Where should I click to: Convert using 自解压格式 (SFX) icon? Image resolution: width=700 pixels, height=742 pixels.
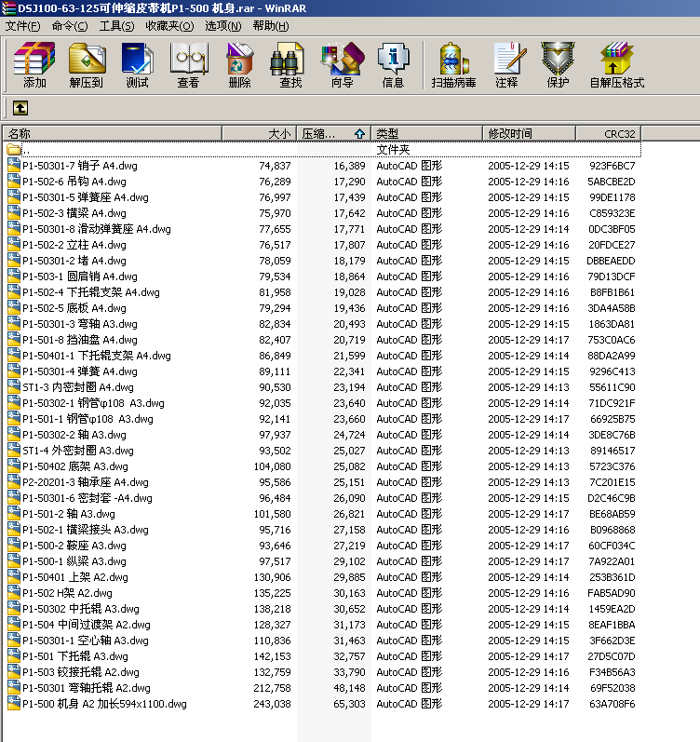[617, 64]
